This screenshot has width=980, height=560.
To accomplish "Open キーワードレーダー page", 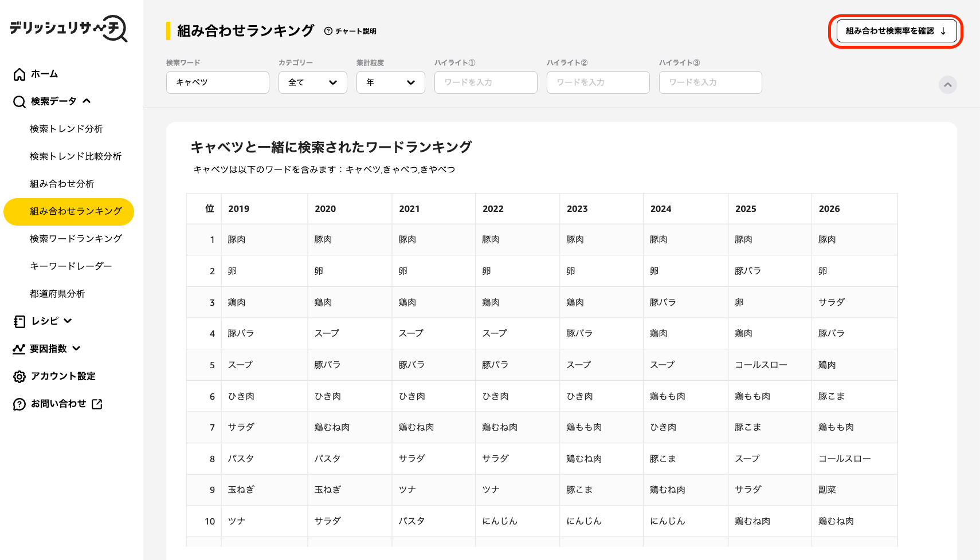I will pos(71,266).
